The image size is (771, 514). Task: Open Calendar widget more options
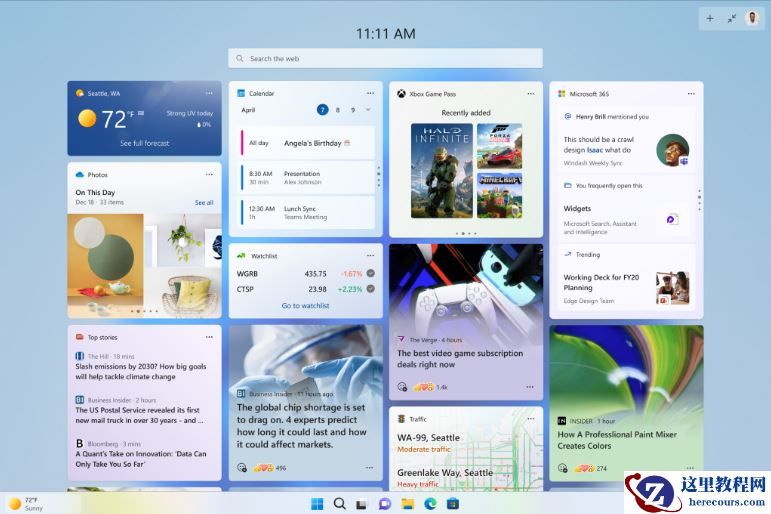(370, 93)
